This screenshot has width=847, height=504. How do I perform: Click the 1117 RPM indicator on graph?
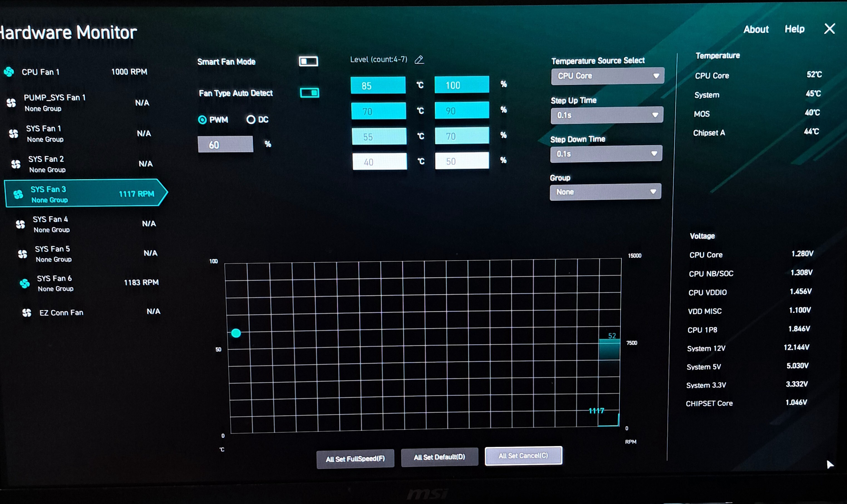coord(597,410)
